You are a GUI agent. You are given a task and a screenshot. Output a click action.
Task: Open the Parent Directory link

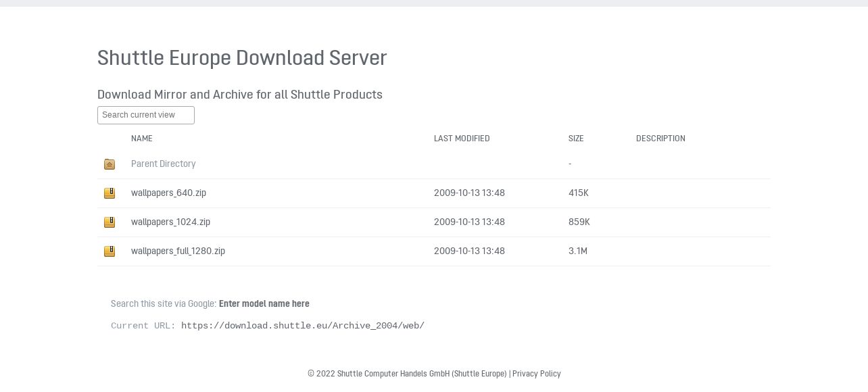tap(163, 164)
